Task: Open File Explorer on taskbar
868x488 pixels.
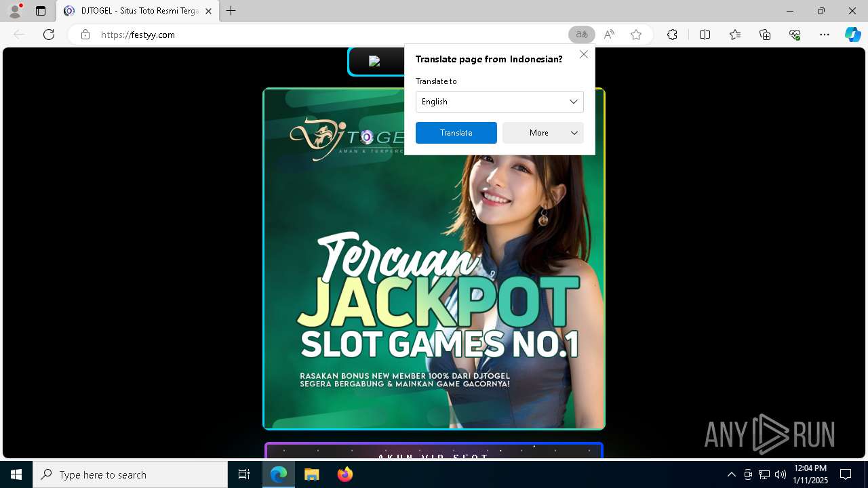Action: [312, 474]
